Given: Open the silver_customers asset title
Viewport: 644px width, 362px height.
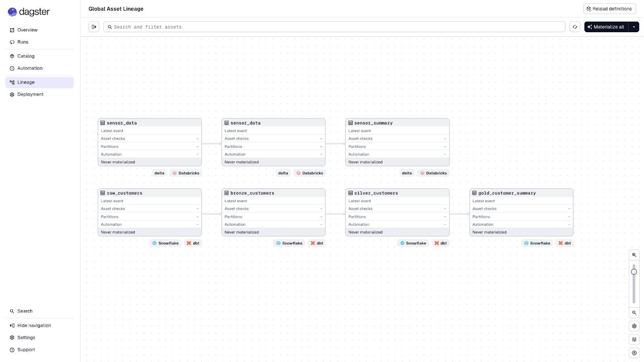Looking at the screenshot, I should coord(376,193).
